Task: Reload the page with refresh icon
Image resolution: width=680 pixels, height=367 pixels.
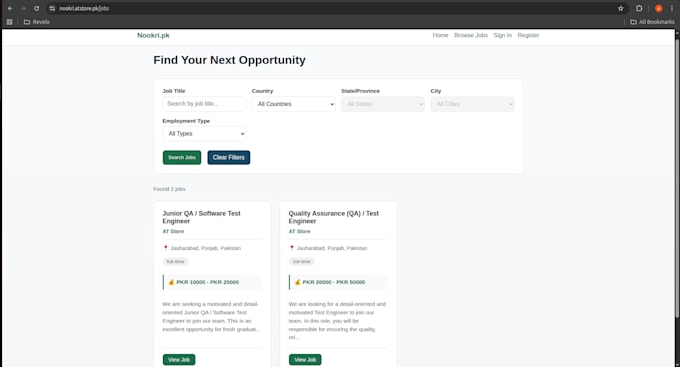Action: pos(36,8)
